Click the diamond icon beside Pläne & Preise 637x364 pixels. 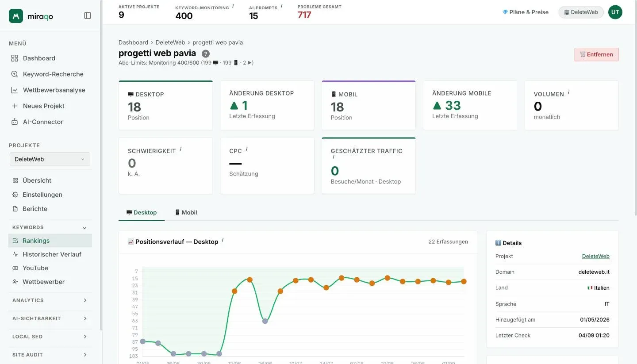coord(505,12)
